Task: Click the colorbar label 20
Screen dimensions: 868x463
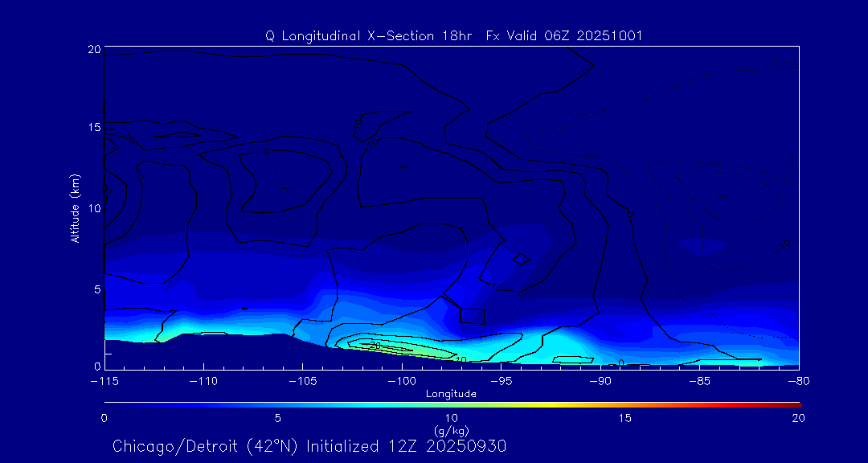Action: click(x=797, y=418)
